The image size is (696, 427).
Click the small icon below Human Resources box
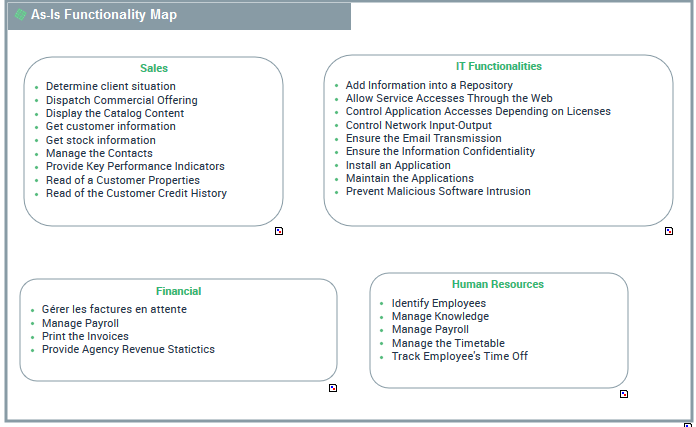624,394
